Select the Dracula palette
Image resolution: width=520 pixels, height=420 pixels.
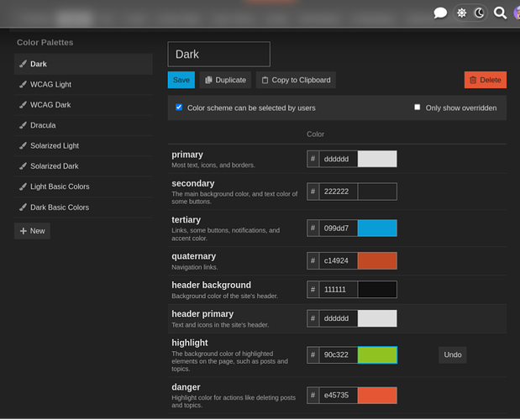tap(83, 125)
